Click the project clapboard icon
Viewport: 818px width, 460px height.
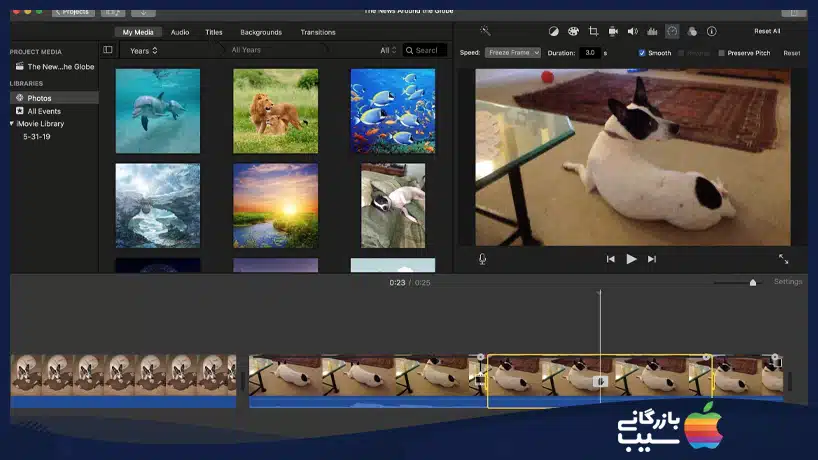click(x=19, y=66)
